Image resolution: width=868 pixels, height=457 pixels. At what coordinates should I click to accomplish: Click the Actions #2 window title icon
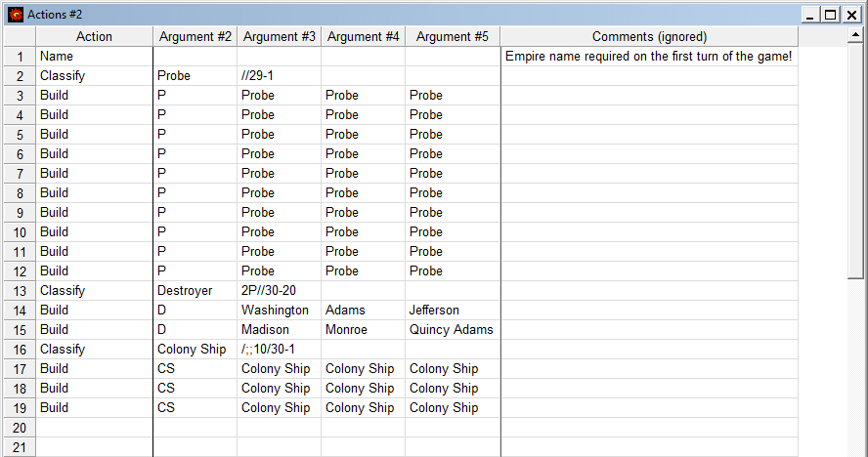(15, 15)
